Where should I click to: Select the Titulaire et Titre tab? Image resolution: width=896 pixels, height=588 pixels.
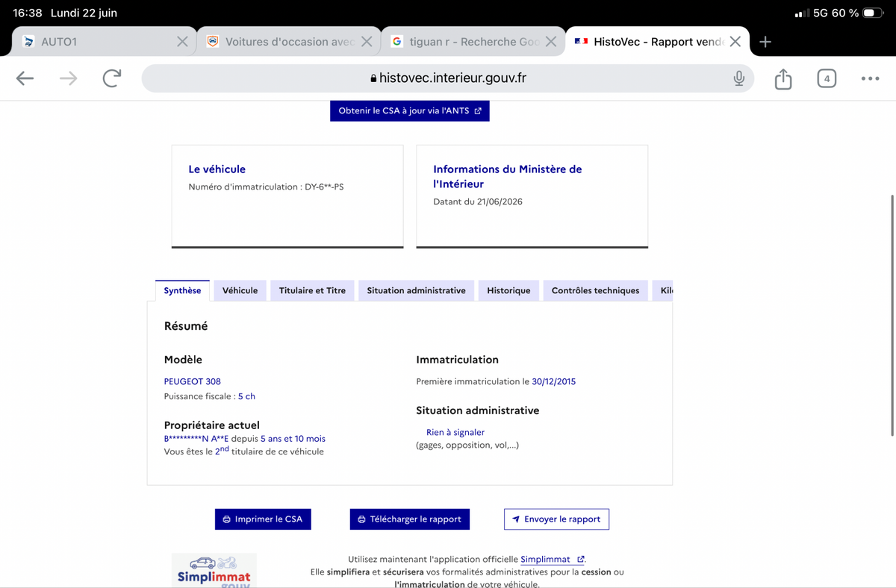pos(312,290)
